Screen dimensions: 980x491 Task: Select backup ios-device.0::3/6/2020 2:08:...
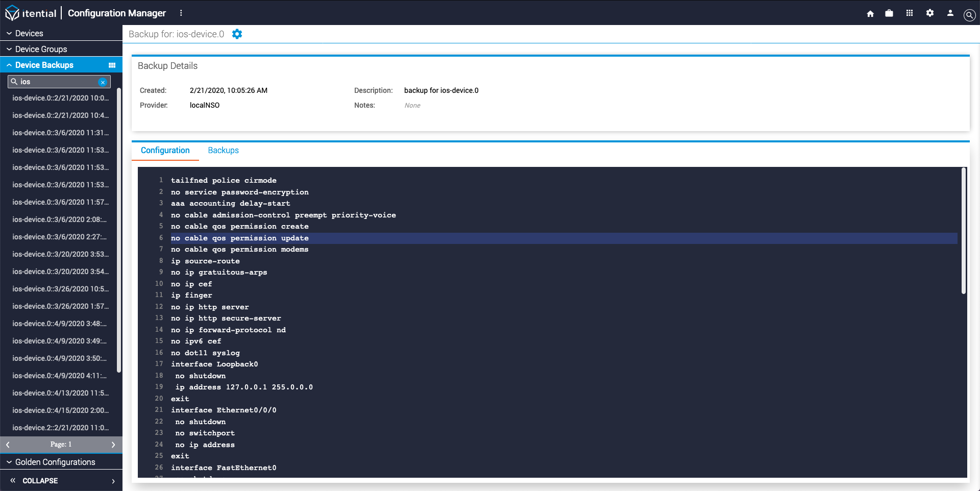coord(59,219)
